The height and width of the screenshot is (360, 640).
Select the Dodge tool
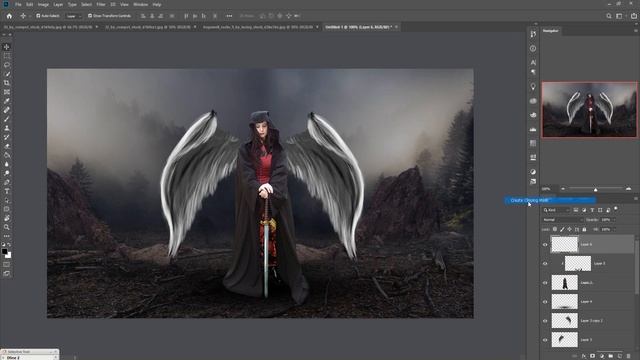[7, 173]
